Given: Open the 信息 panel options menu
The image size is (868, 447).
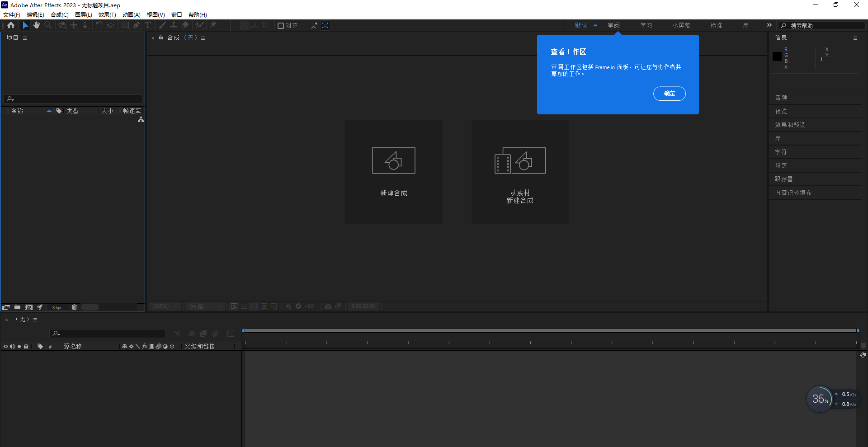Looking at the screenshot, I should tap(855, 38).
